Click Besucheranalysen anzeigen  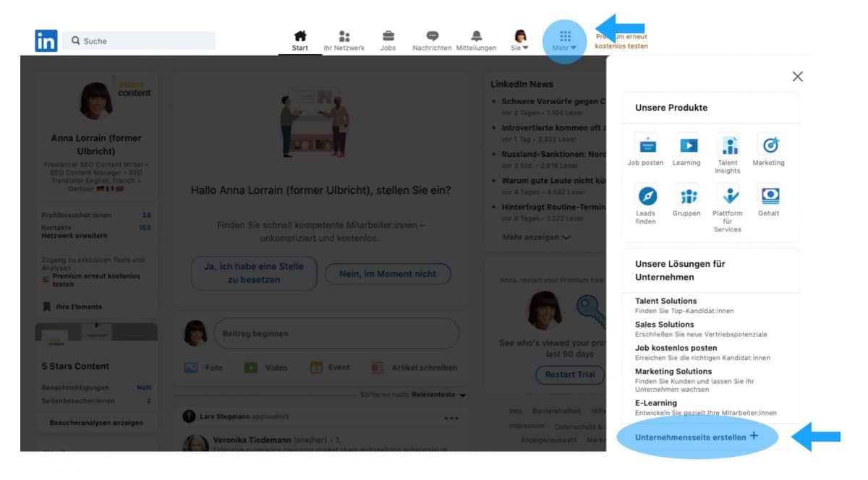pos(96,422)
